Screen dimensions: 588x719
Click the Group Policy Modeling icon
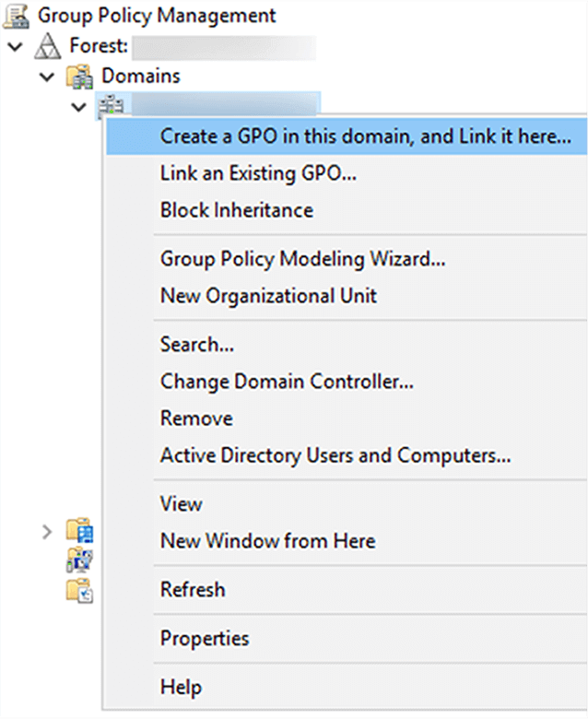80,560
